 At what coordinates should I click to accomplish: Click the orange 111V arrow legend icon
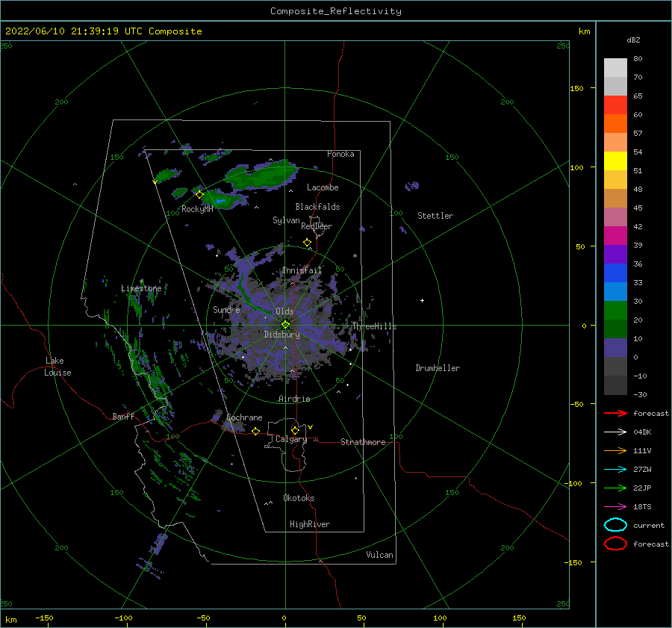coord(615,450)
